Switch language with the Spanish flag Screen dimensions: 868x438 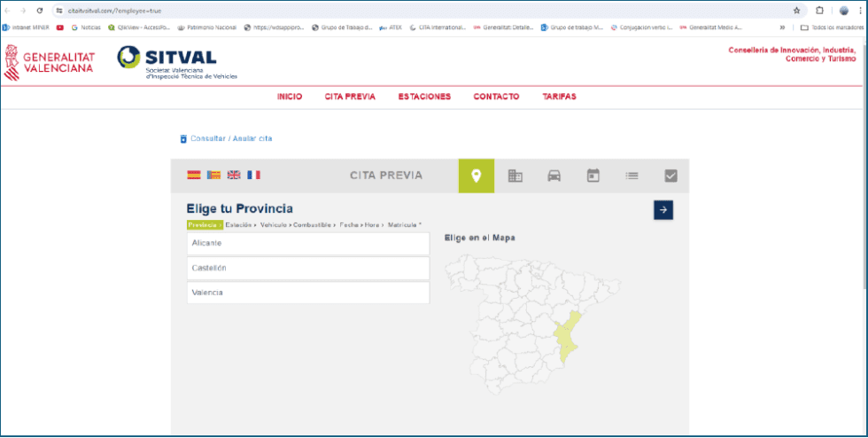194,176
